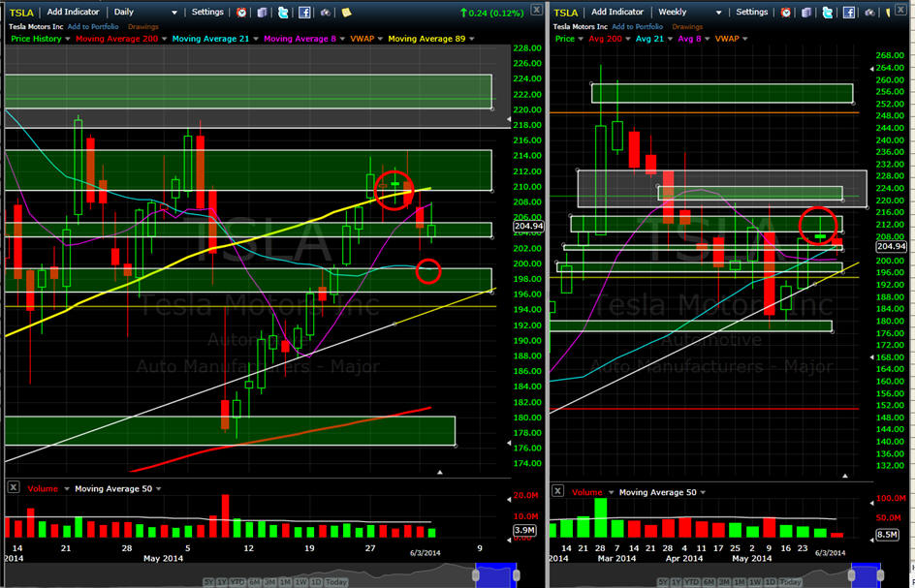Close the Daily chart volume panel with X
The height and width of the screenshot is (588, 915).
[x=14, y=487]
